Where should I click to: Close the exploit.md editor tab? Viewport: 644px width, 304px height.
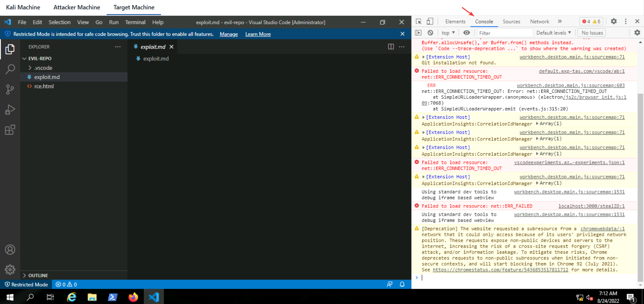(x=171, y=47)
